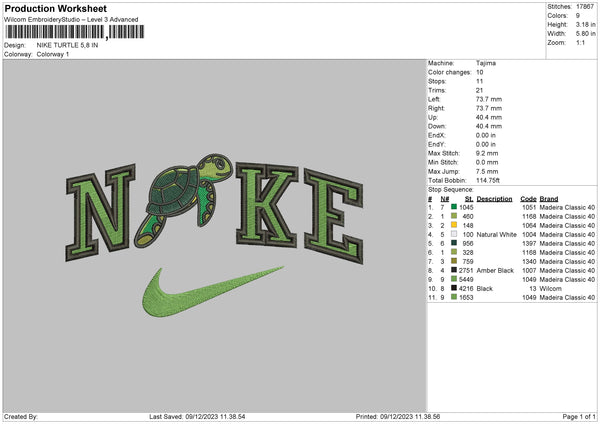Click the Stitches value 17867
Viewport: 600px width, 424px height.
pyautogui.click(x=585, y=7)
